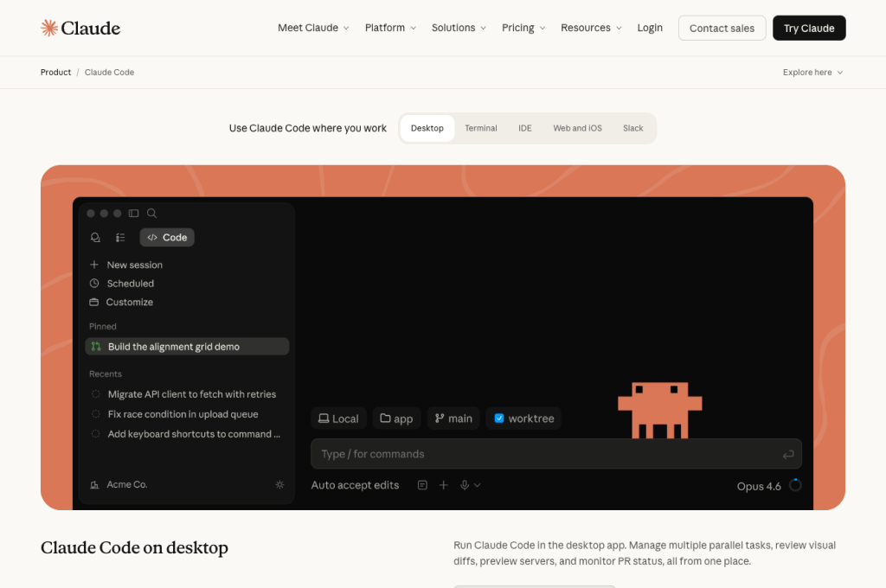Click status circle for Migrate API client
The height and width of the screenshot is (588, 886).
(95, 393)
